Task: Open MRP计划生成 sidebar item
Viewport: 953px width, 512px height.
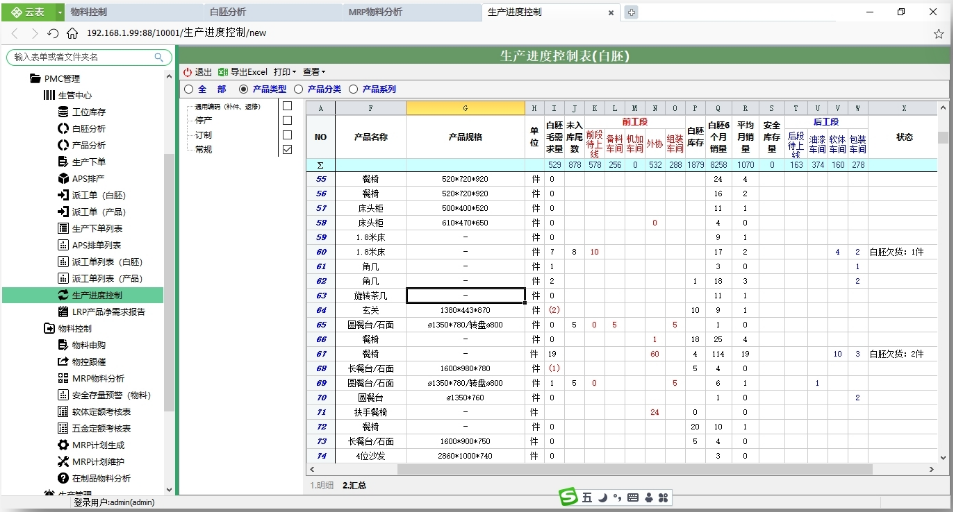Action: coord(98,445)
